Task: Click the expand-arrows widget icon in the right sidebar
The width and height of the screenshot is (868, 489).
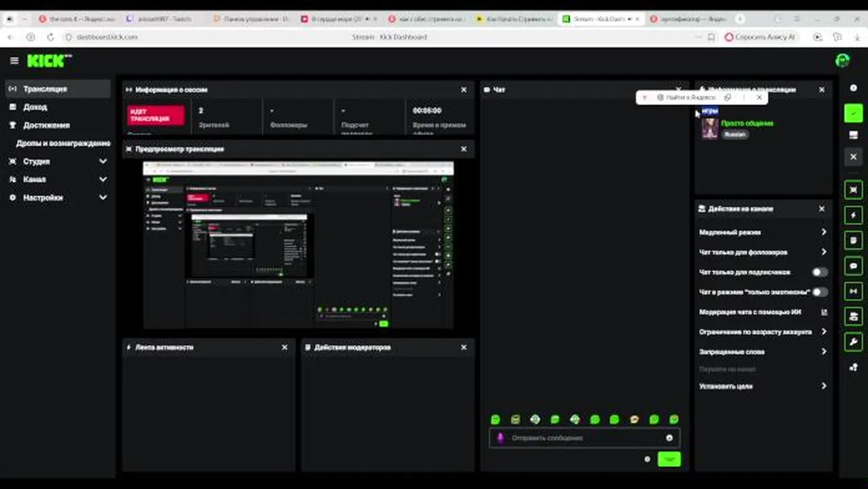Action: [x=854, y=189]
